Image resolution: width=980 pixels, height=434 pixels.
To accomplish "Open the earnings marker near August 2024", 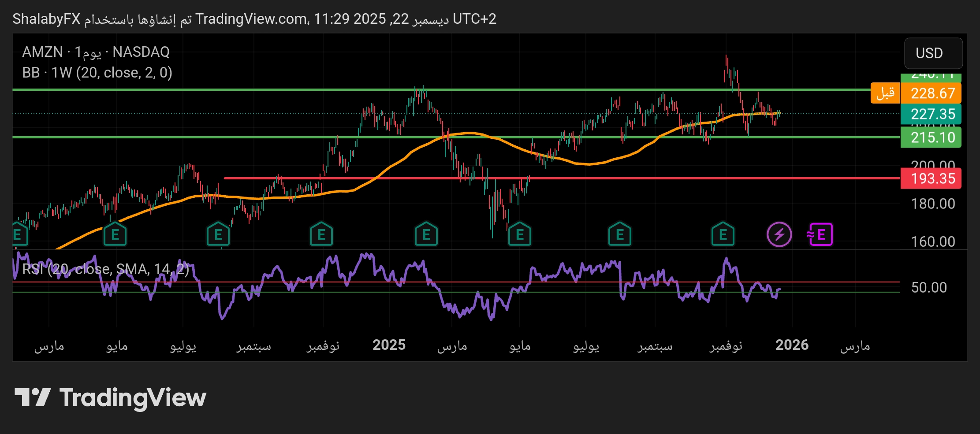I will click(x=218, y=234).
